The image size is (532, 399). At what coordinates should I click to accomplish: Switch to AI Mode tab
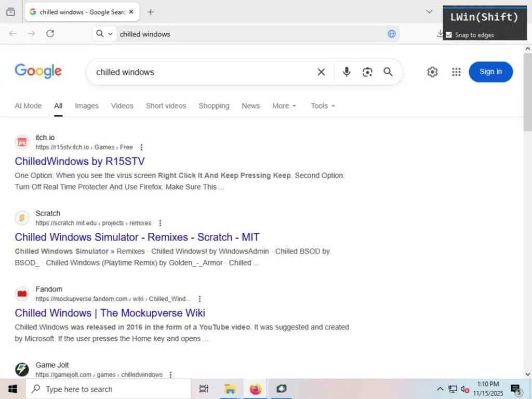28,106
